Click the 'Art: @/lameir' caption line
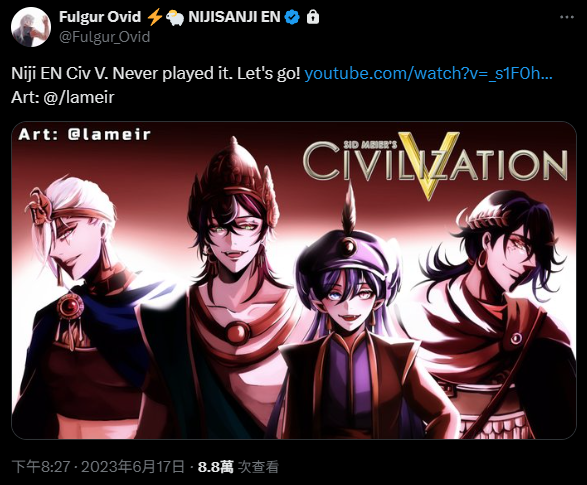 click(63, 97)
